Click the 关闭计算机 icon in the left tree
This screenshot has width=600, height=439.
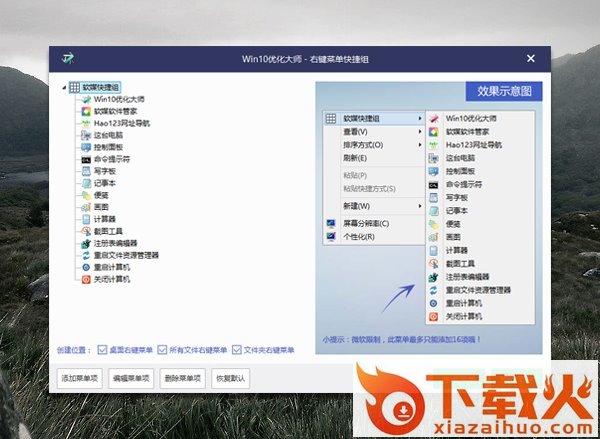tap(86, 279)
